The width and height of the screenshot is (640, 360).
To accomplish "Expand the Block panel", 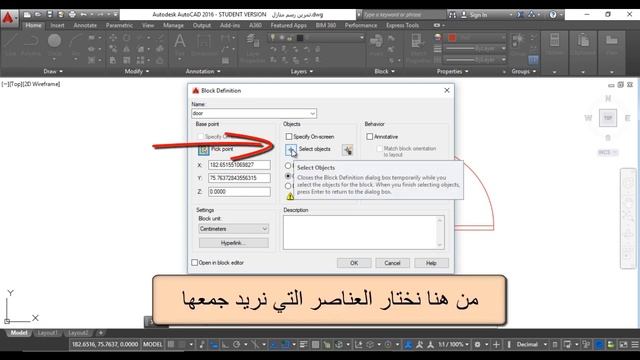I will (384, 71).
